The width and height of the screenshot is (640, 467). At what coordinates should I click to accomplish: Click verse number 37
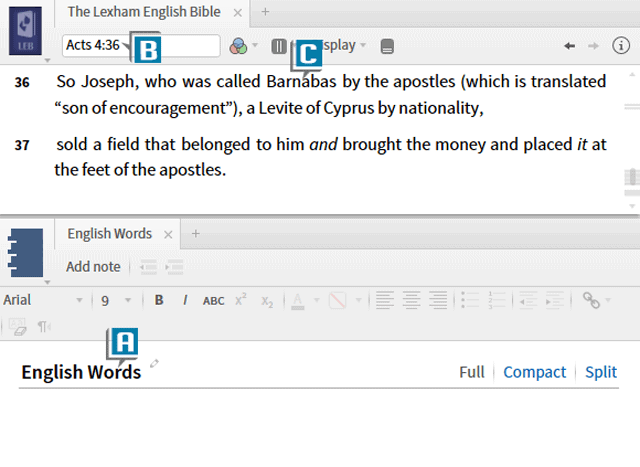(x=22, y=145)
